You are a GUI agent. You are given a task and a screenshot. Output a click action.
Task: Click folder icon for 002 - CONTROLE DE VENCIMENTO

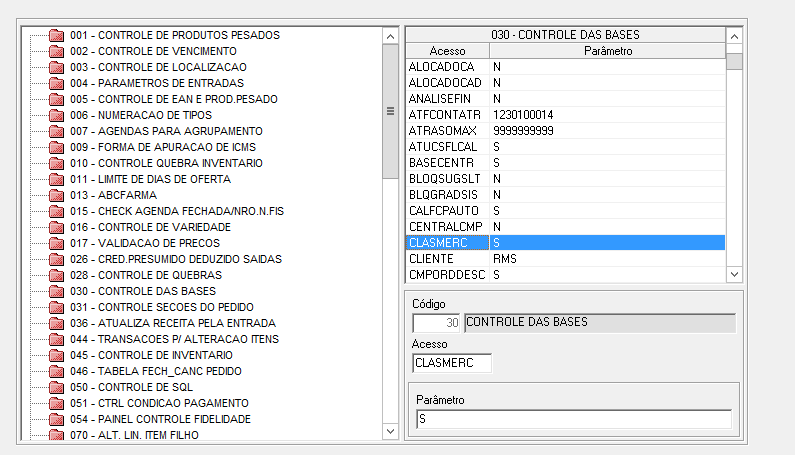coord(56,51)
